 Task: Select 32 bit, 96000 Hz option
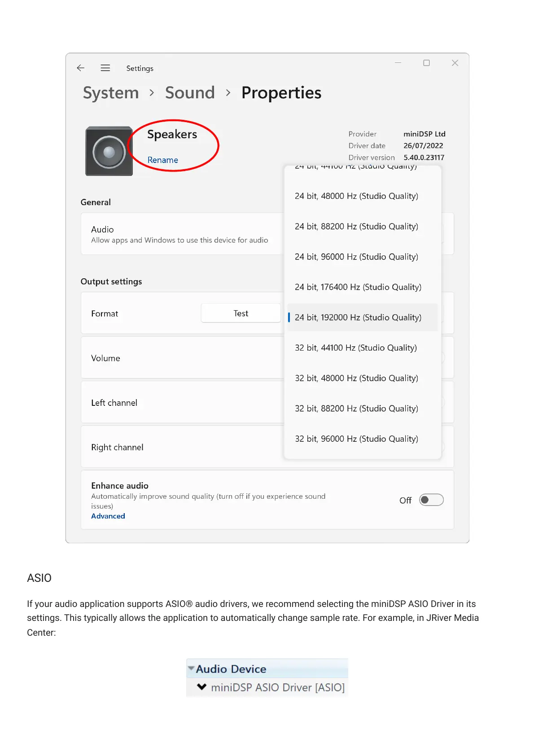coord(356,439)
